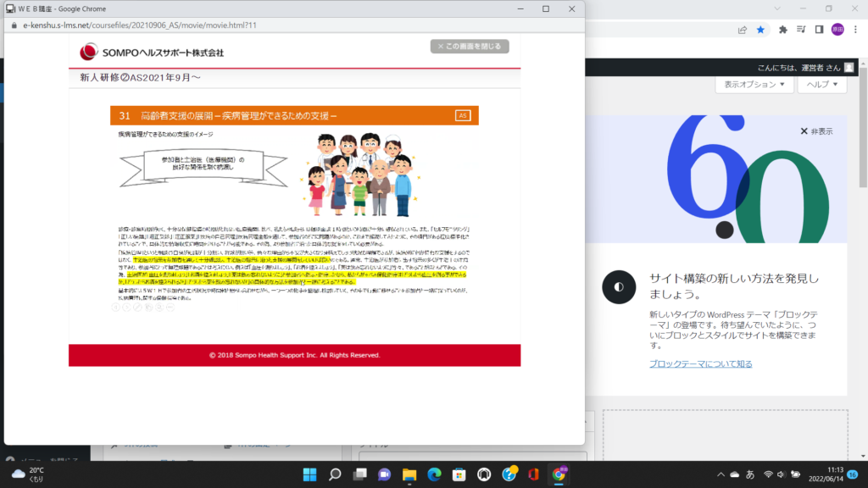Advance slides with the next arrow icon
This screenshot has height=488, width=868.
tap(127, 307)
